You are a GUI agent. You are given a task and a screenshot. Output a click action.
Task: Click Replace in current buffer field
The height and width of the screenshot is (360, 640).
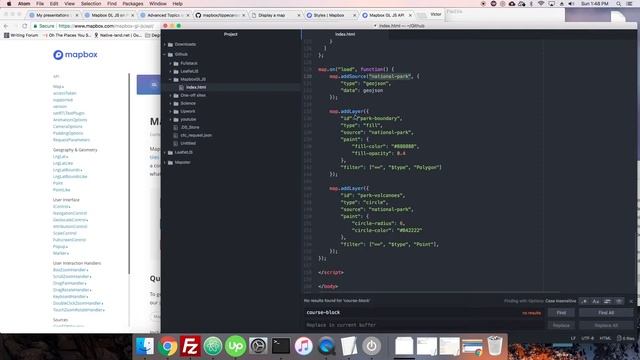tap(423, 325)
